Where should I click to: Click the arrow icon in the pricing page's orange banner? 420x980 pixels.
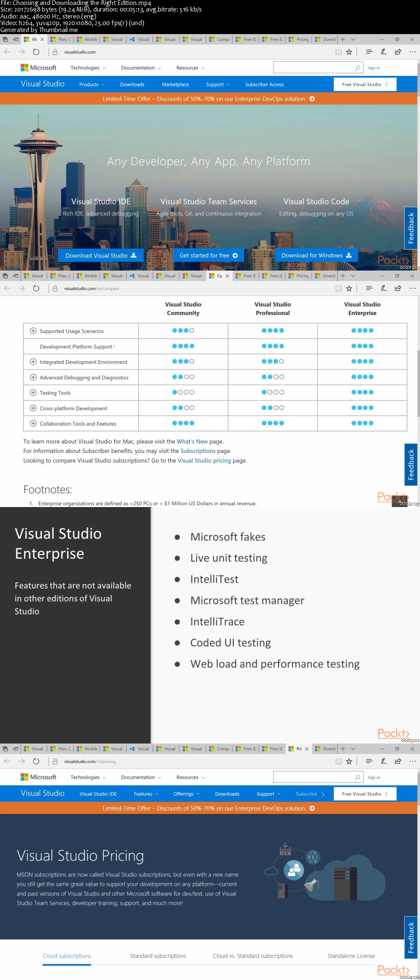(x=312, y=808)
